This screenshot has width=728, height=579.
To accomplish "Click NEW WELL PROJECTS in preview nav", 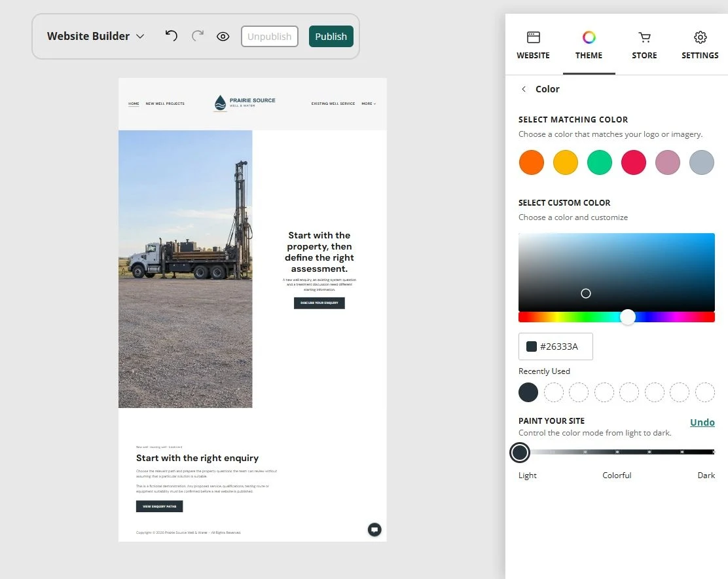I will (x=165, y=103).
